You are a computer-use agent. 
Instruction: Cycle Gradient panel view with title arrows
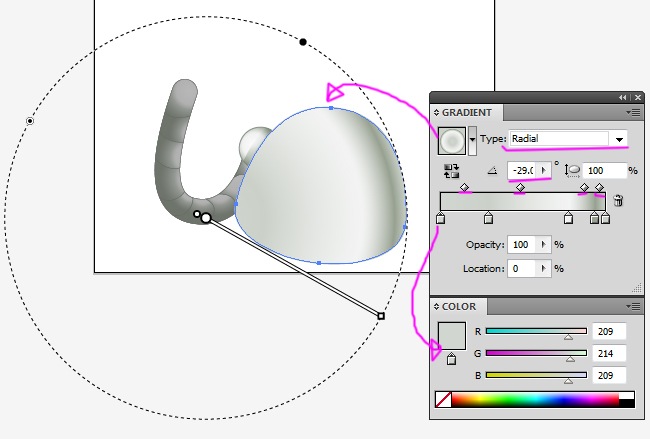[436, 113]
